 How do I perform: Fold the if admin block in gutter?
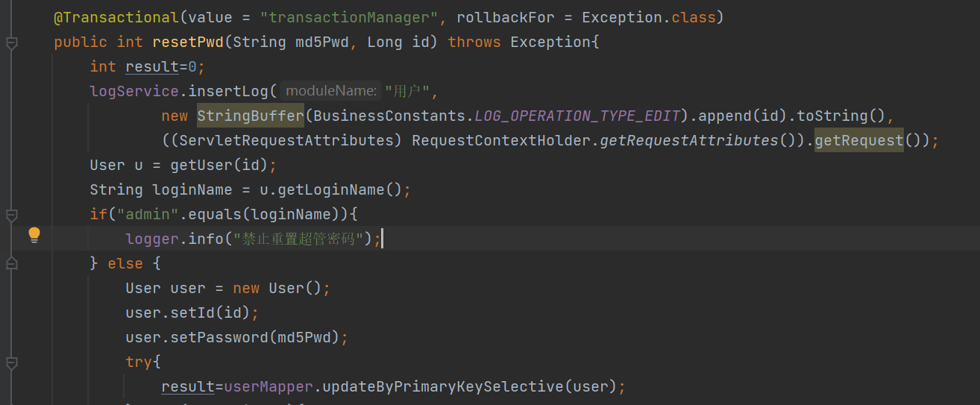(x=11, y=216)
